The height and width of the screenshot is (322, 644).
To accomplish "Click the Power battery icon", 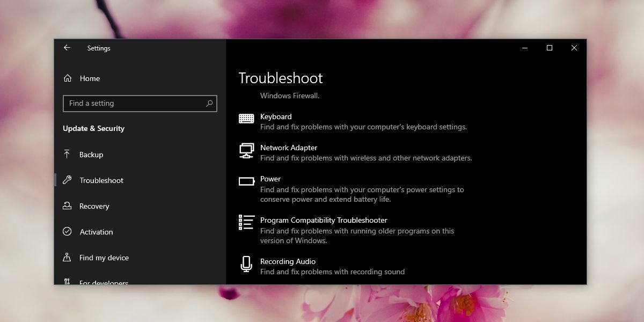I will [x=246, y=181].
